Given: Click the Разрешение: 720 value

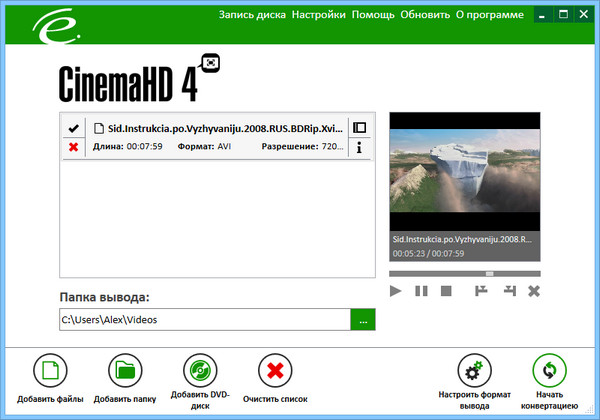Looking at the screenshot, I should 302,147.
